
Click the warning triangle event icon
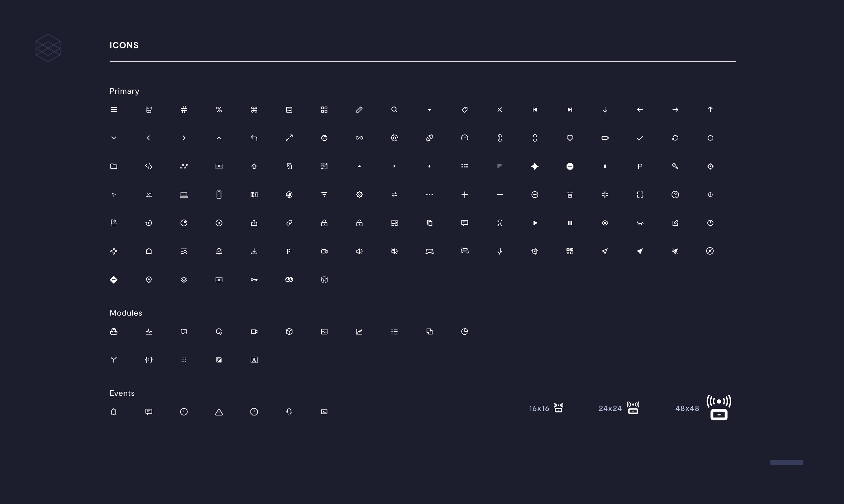(219, 412)
